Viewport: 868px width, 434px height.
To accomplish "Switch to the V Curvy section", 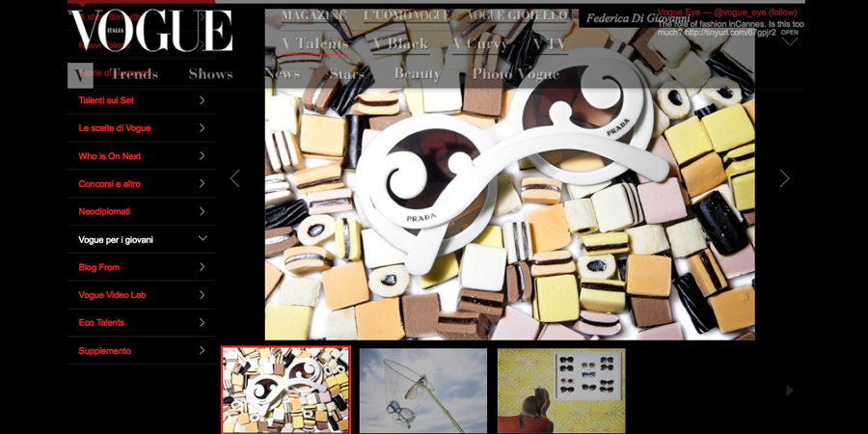I will pos(480,44).
